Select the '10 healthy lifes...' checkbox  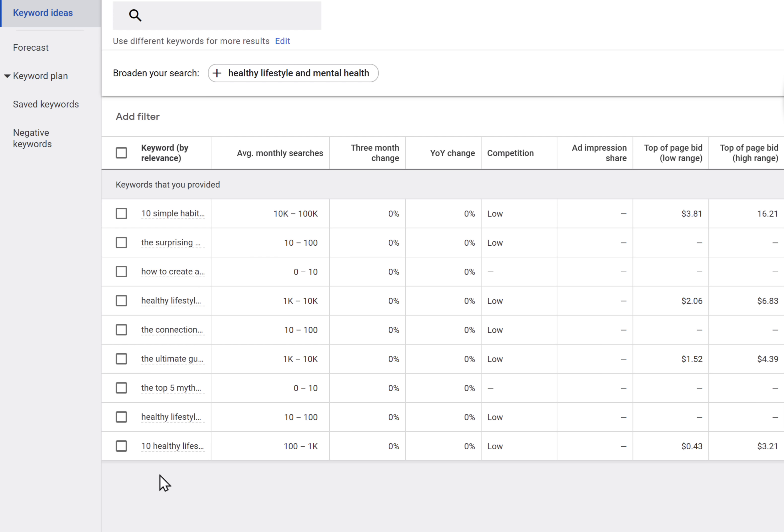pos(121,446)
